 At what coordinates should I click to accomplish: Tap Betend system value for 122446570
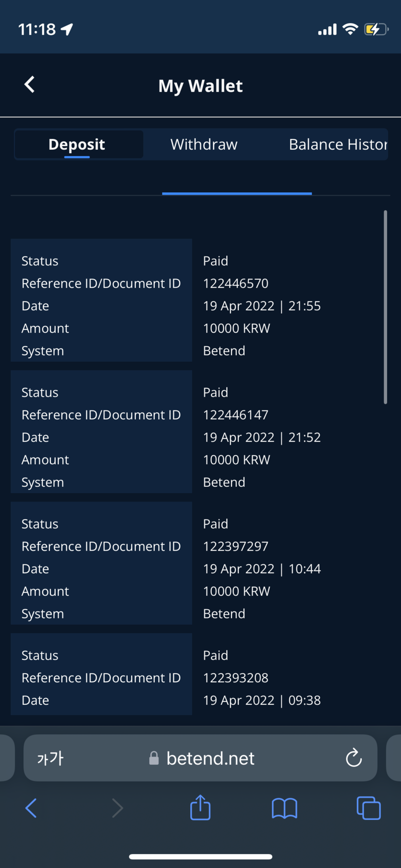224,351
